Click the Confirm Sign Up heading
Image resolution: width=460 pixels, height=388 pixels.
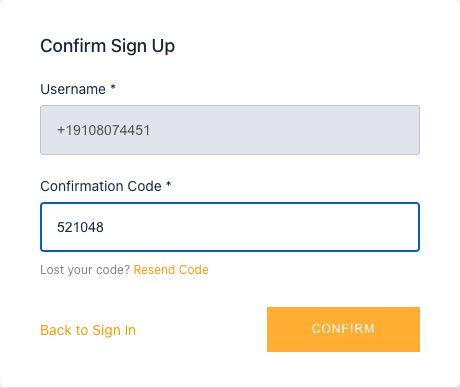[107, 46]
